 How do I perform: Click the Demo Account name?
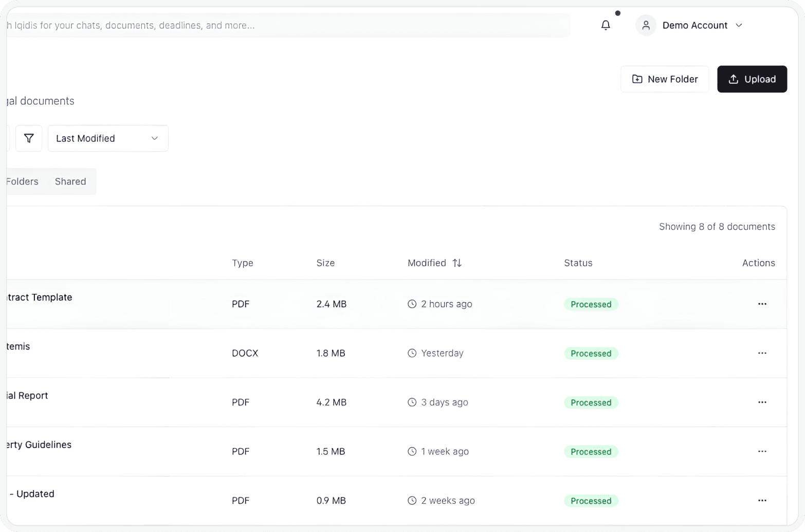coord(695,25)
